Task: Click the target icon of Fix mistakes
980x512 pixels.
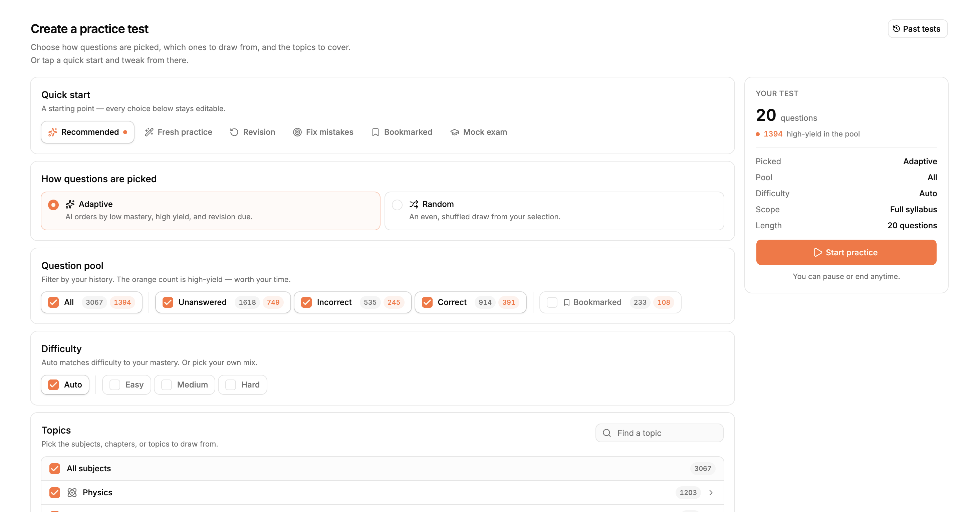Action: point(297,132)
